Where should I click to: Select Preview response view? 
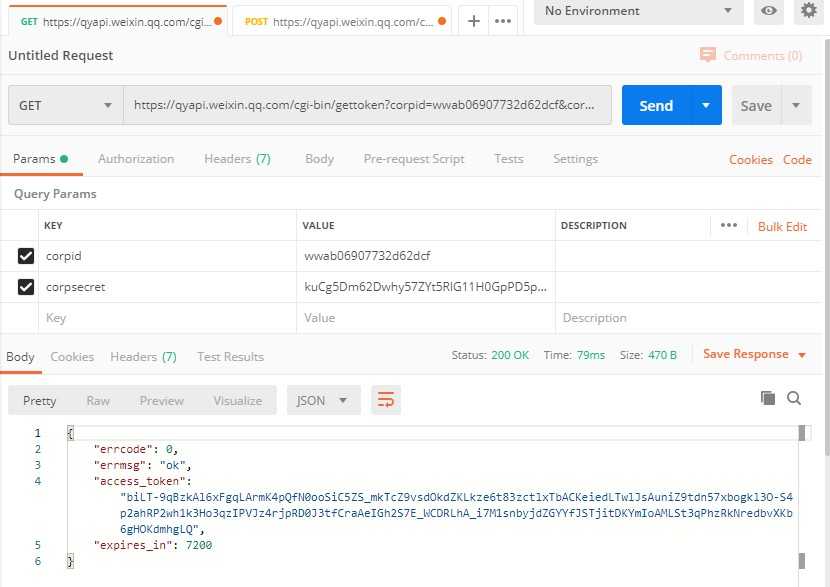click(161, 401)
